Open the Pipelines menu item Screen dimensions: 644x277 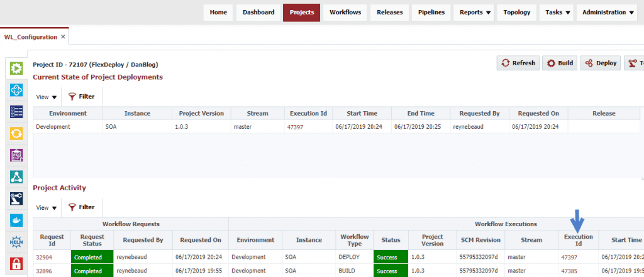(431, 13)
